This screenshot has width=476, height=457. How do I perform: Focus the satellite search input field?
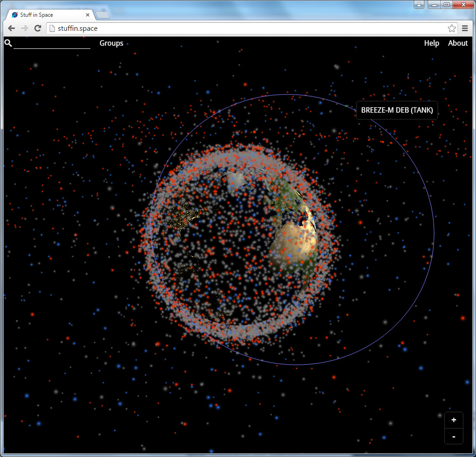[x=52, y=43]
